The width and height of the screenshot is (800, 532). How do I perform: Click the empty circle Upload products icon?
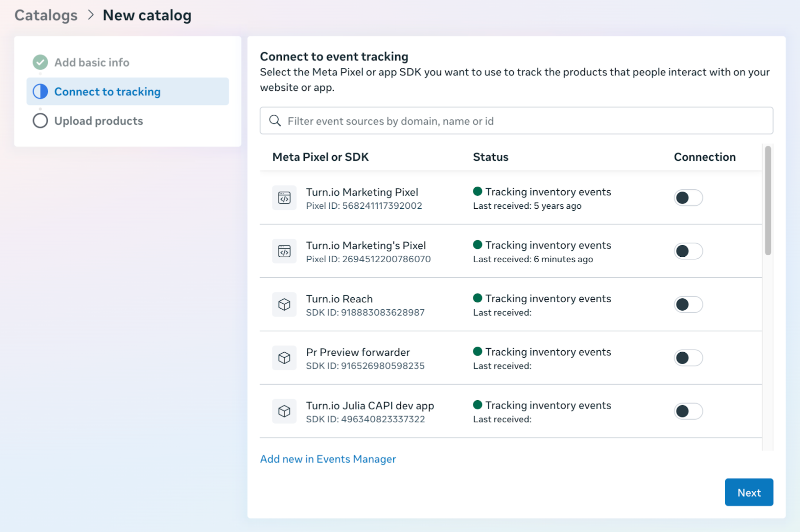coord(40,121)
